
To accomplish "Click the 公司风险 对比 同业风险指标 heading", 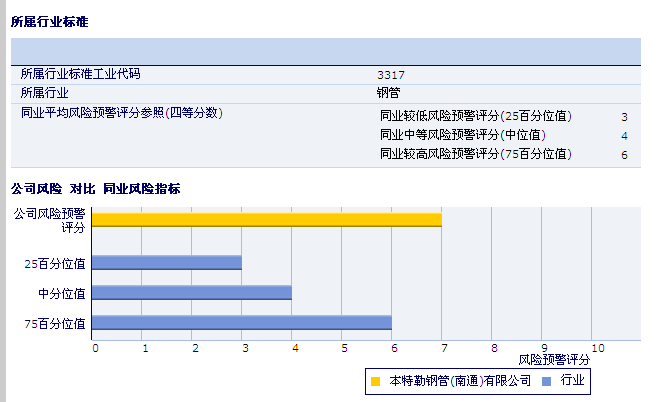I will 95,188.
